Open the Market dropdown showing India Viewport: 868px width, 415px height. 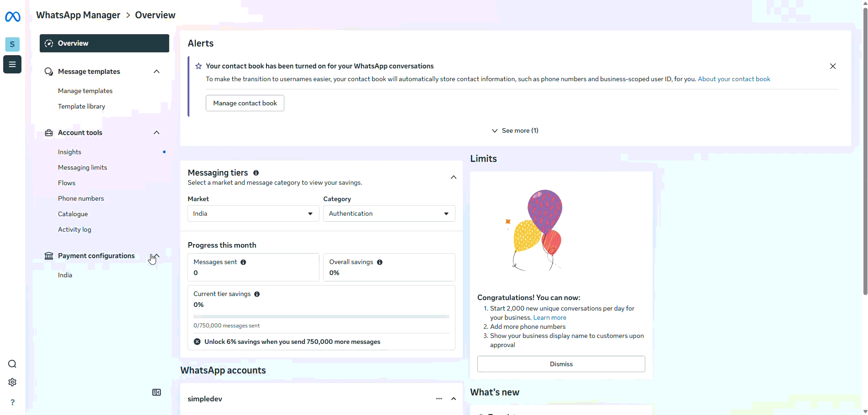click(253, 213)
